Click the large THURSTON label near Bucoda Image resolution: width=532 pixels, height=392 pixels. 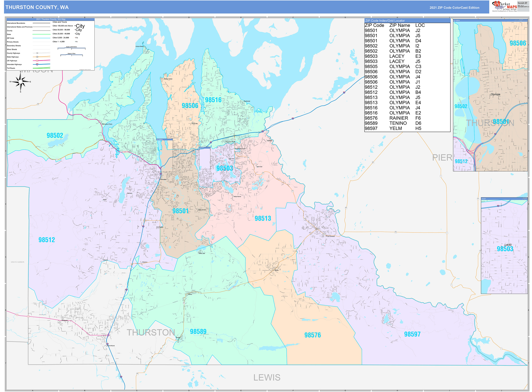coord(151,332)
